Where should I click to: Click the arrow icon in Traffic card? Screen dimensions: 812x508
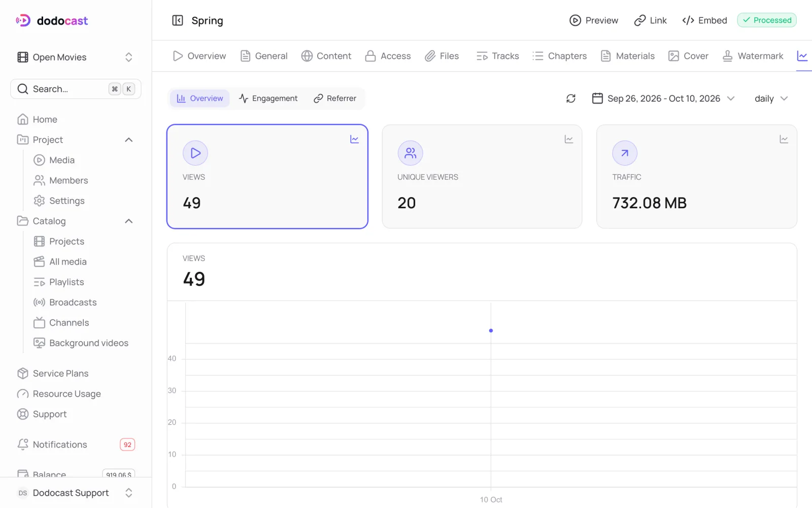[x=625, y=153]
